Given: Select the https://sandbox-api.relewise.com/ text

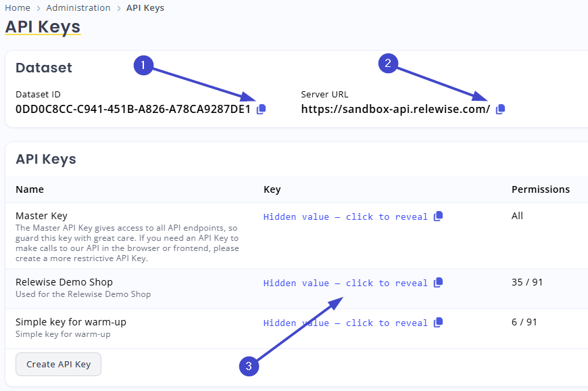Looking at the screenshot, I should coord(395,109).
